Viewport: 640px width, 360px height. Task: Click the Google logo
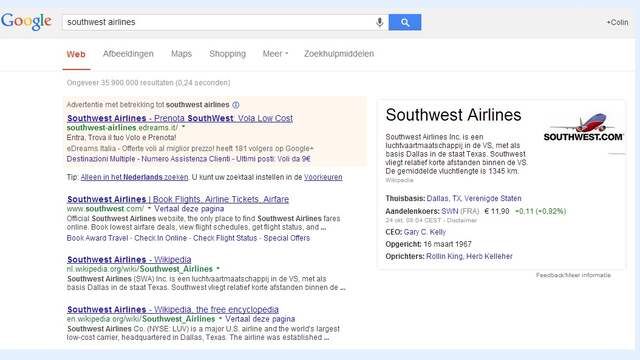point(27,22)
